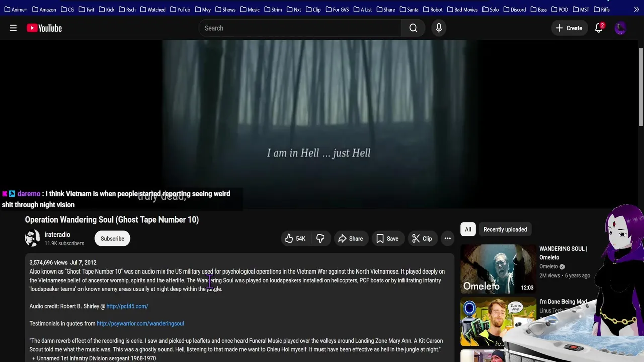Screen dimensions: 644x362
Task: Click the Omeleto channel name in sidebar
Action: 548,266
